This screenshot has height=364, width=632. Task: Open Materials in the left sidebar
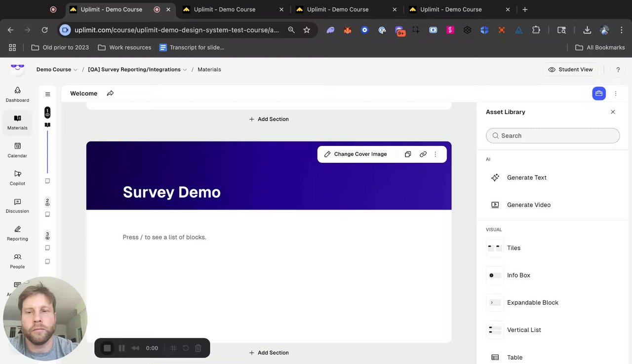pos(17,122)
